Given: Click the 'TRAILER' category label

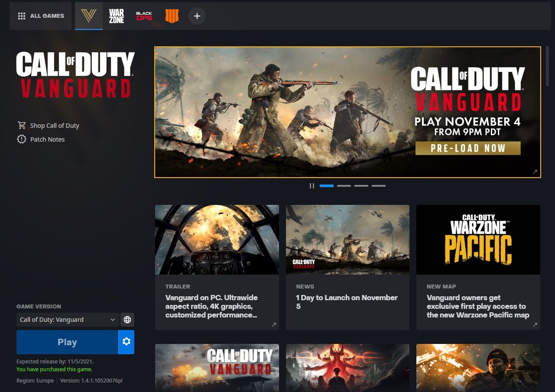Looking at the screenshot, I should (x=178, y=287).
